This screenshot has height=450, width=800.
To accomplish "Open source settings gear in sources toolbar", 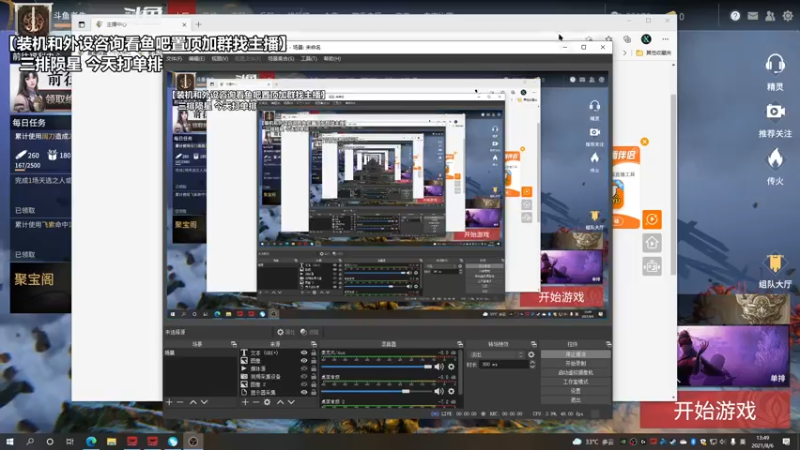I will (267, 402).
